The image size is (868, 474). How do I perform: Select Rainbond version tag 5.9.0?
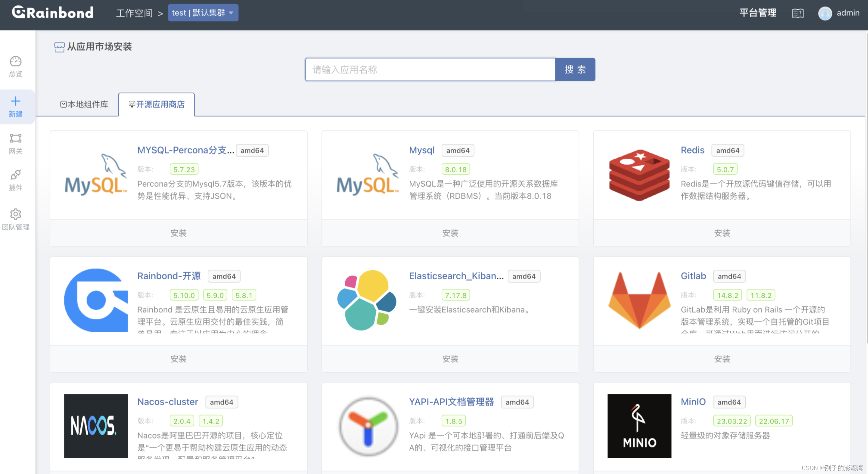(x=215, y=295)
